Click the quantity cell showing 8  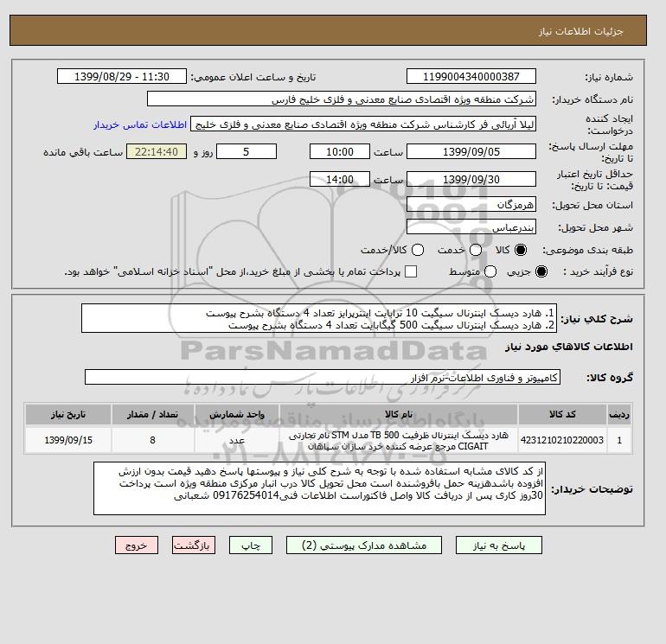click(x=152, y=440)
